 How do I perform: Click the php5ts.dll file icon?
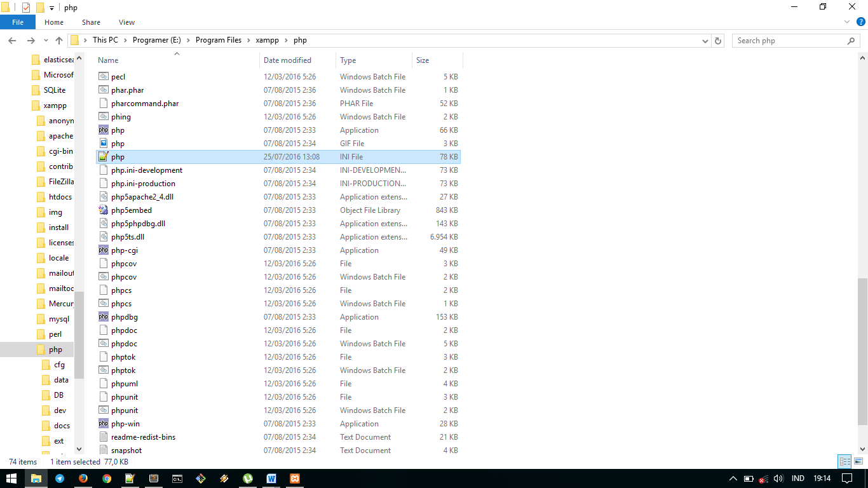tap(104, 236)
